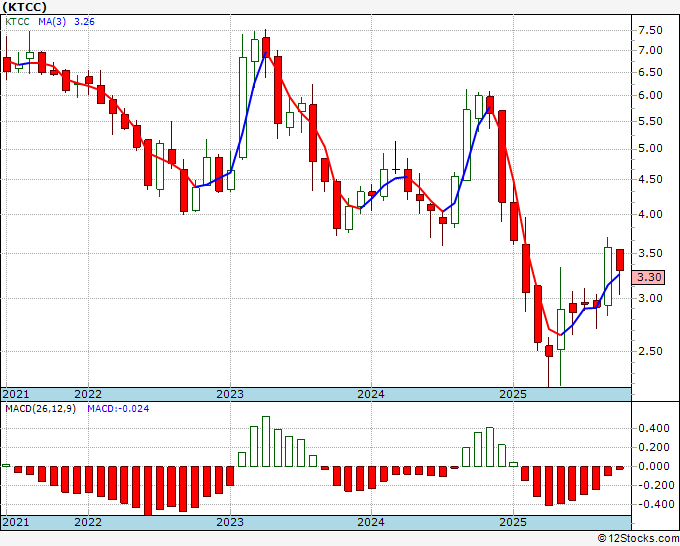Click 2023 on the MACD time axis
Screen dimensions: 680x546
(x=230, y=522)
